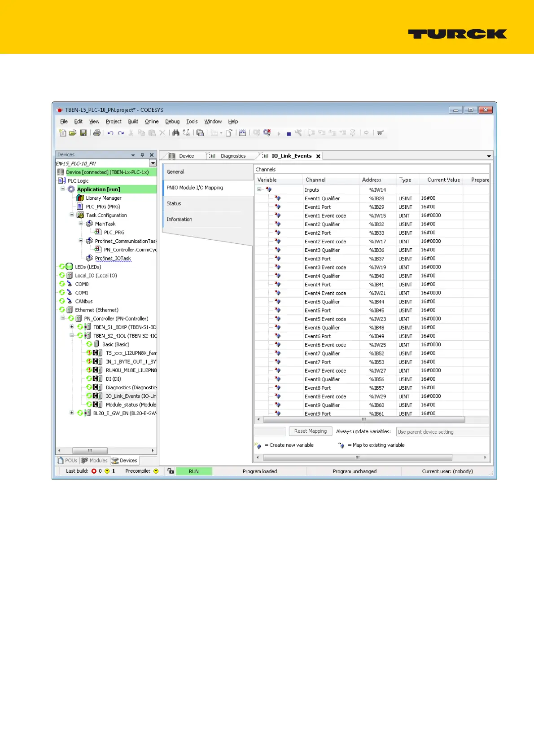The height and width of the screenshot is (756, 534).
Task: Click the Delete X toolbar icon
Action: [162, 133]
